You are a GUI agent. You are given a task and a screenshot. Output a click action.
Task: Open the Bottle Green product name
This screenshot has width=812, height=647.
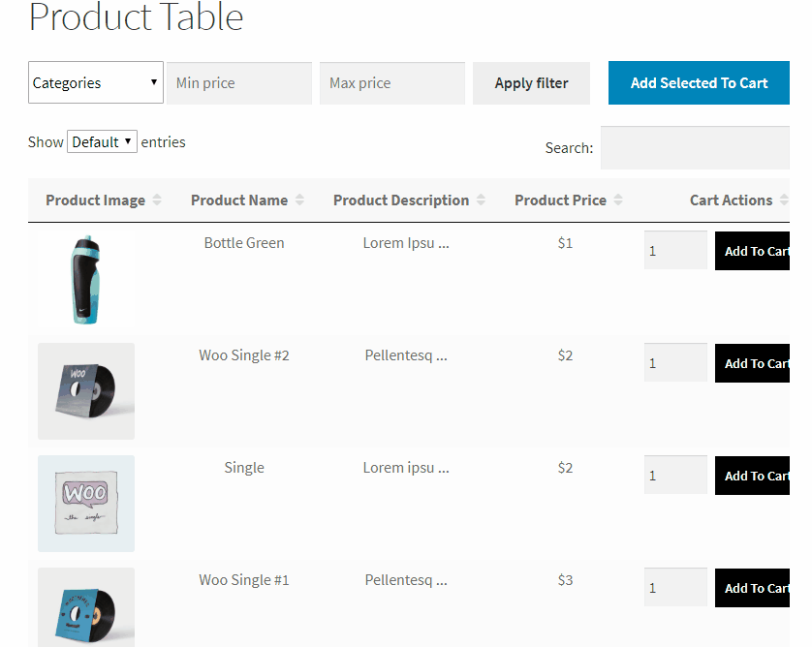click(x=243, y=242)
